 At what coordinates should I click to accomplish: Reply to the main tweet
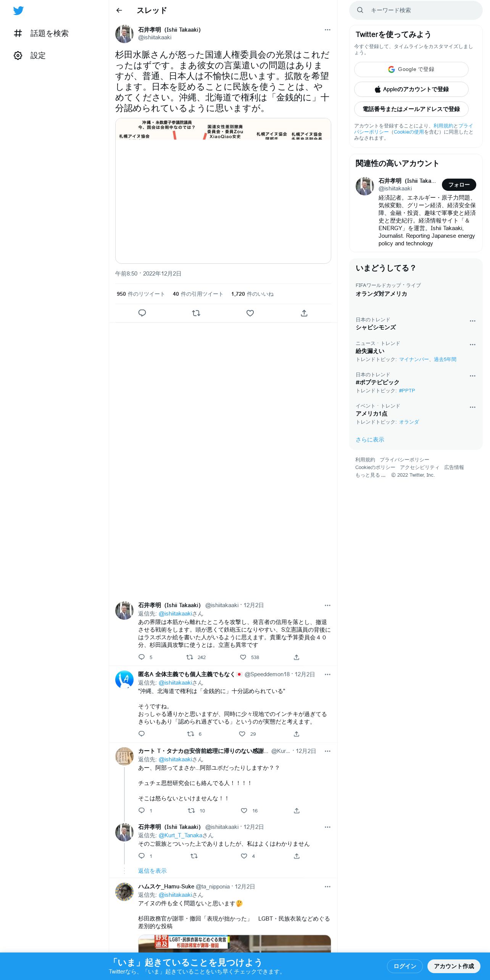(x=142, y=313)
